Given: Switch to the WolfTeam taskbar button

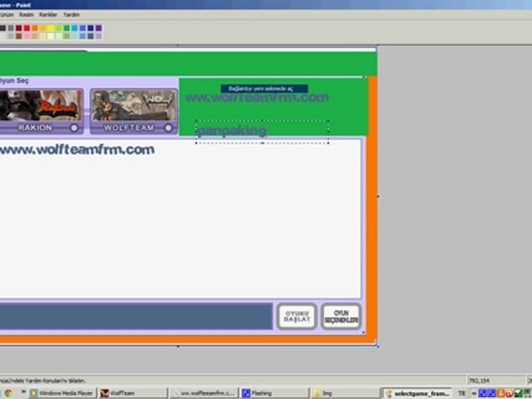Looking at the screenshot, I should tap(134, 393).
